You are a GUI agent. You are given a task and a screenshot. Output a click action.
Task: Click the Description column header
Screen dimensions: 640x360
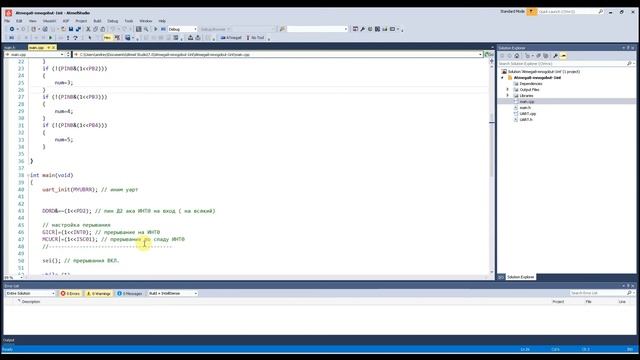(x=31, y=302)
